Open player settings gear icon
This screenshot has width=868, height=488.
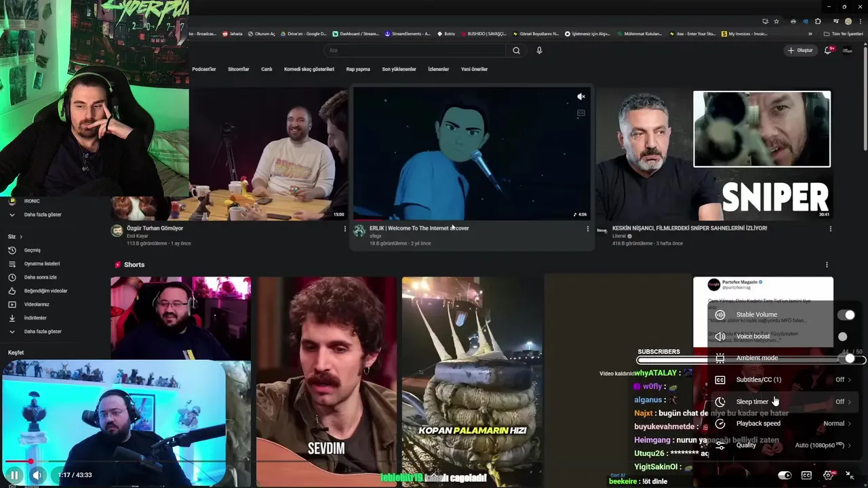point(828,475)
